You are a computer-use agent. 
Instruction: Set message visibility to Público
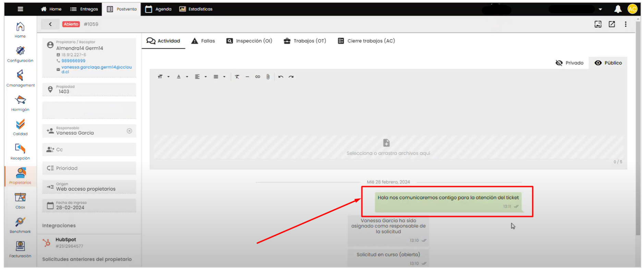pos(608,63)
